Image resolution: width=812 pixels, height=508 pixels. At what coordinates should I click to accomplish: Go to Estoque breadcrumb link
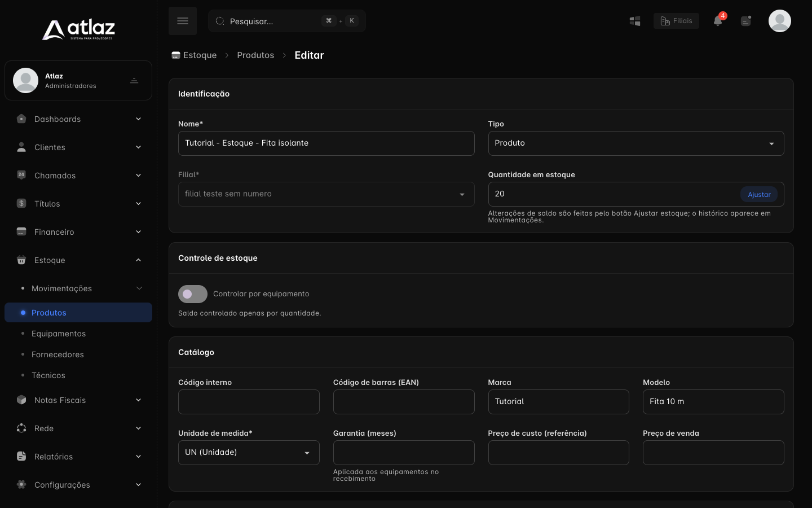pyautogui.click(x=194, y=55)
